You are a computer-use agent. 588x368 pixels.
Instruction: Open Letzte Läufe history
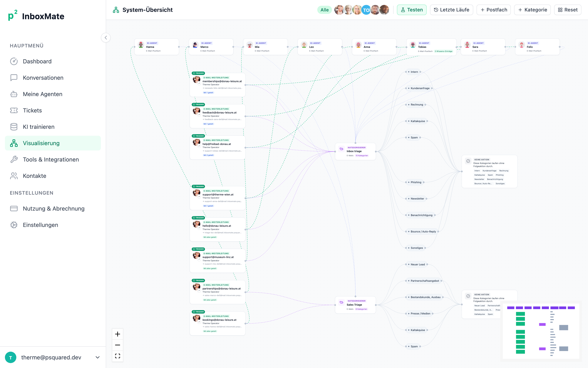(451, 10)
